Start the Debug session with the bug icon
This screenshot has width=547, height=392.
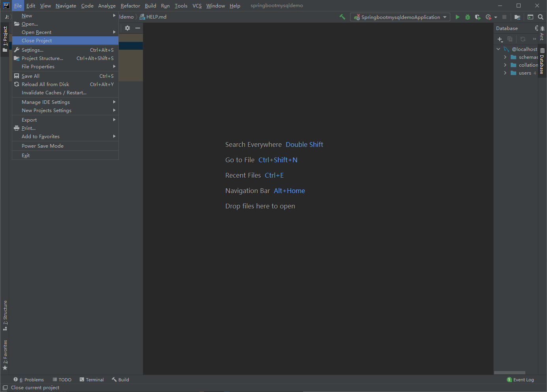point(467,17)
